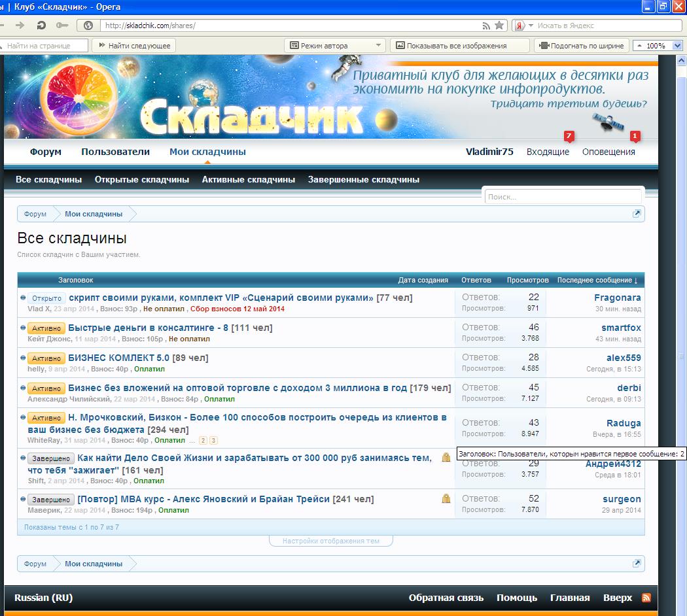Click Главная footer link
The height and width of the screenshot is (616, 687).
click(x=570, y=598)
